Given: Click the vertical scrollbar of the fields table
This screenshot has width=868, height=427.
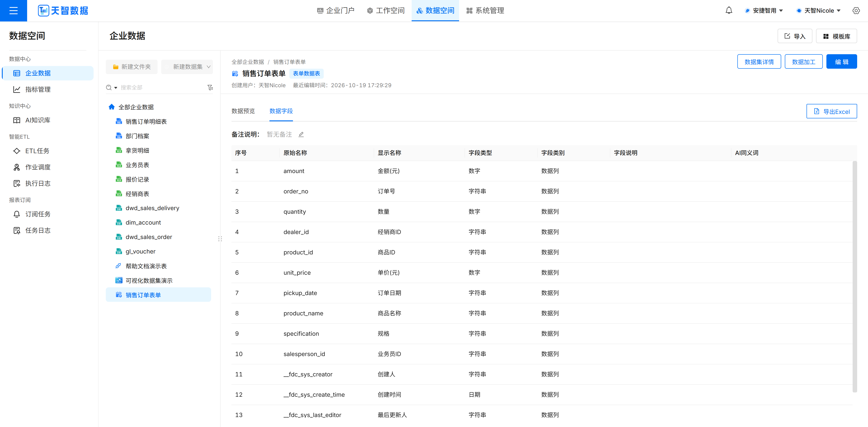Looking at the screenshot, I should 854,276.
